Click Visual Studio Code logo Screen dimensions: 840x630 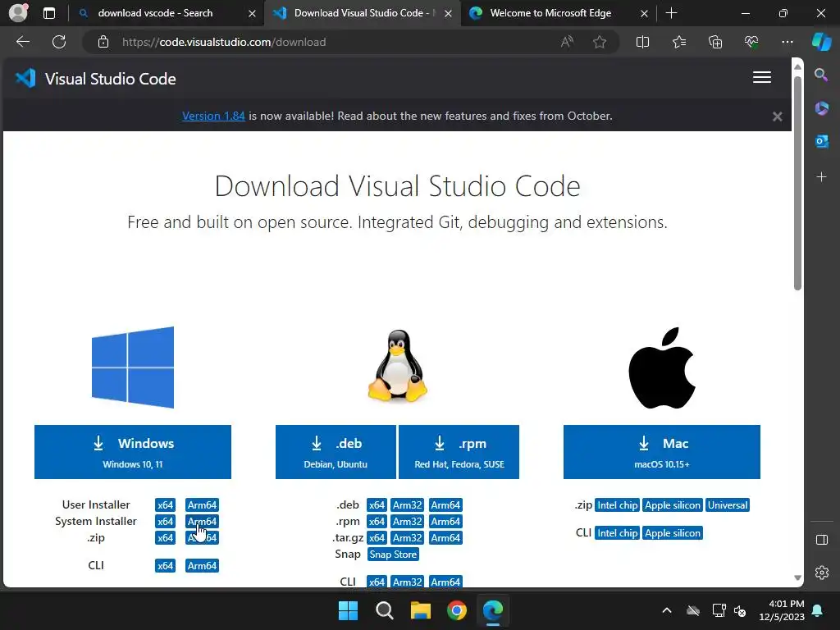[95, 79]
